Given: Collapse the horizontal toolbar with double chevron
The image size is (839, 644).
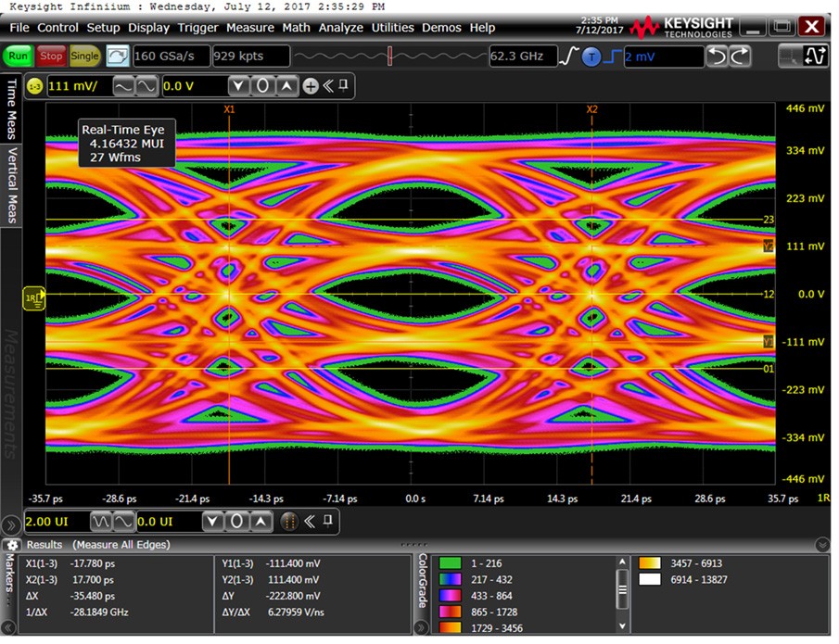Looking at the screenshot, I should [x=310, y=521].
